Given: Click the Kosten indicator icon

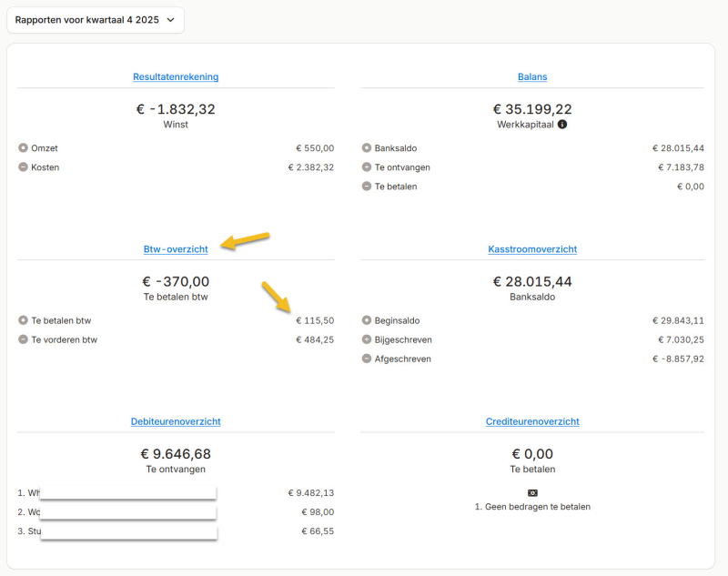Looking at the screenshot, I should tap(22, 167).
